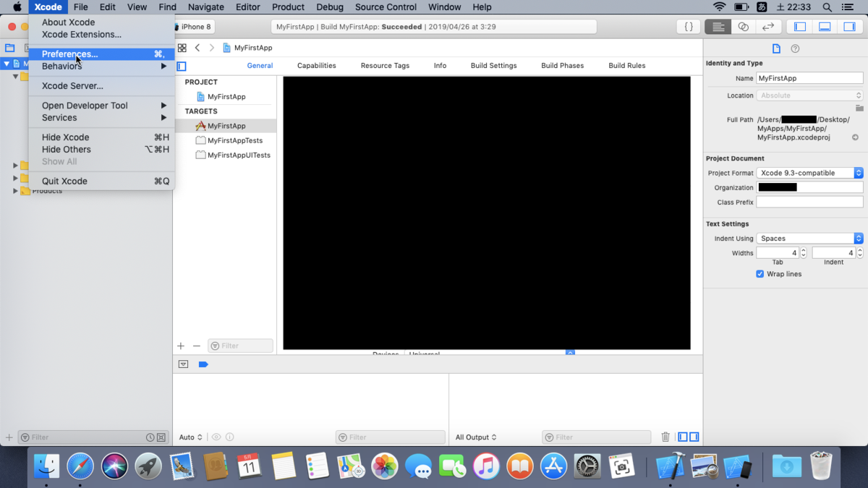Image resolution: width=868 pixels, height=488 pixels.
Task: Launch Safari from the Dock
Action: [x=80, y=466]
